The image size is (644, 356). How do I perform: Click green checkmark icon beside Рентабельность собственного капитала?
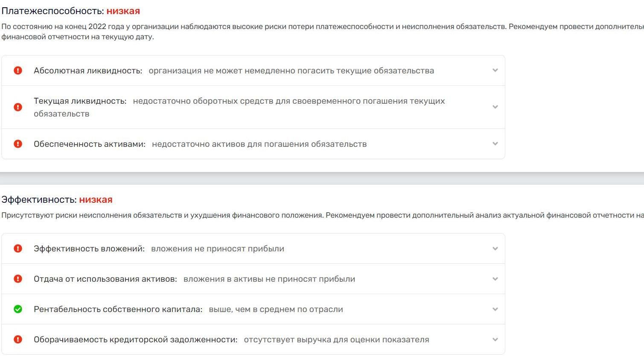click(x=18, y=309)
